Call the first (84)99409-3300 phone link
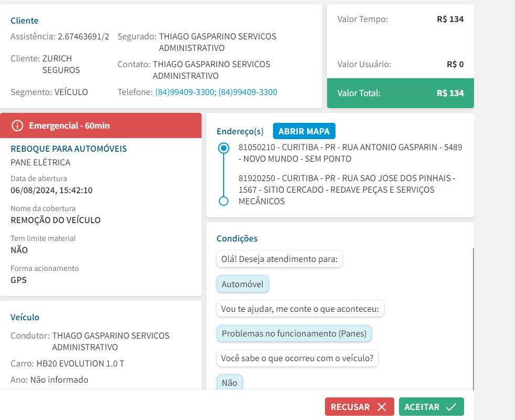 click(185, 92)
